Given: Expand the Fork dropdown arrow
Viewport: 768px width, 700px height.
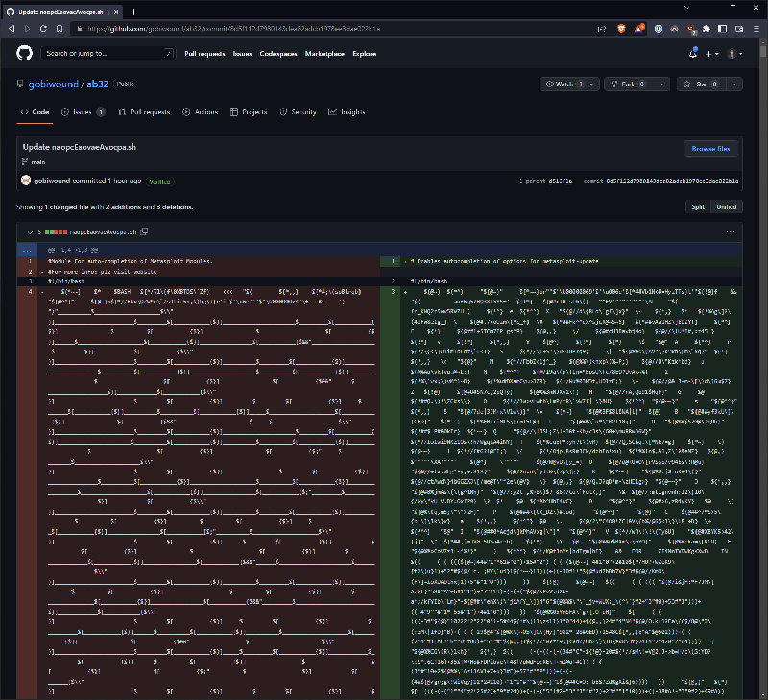Looking at the screenshot, I should [662, 84].
